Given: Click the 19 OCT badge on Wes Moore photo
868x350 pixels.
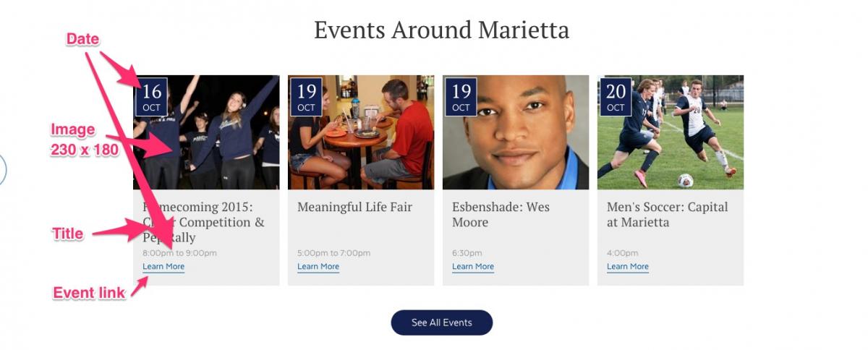Looking at the screenshot, I should click(x=461, y=97).
